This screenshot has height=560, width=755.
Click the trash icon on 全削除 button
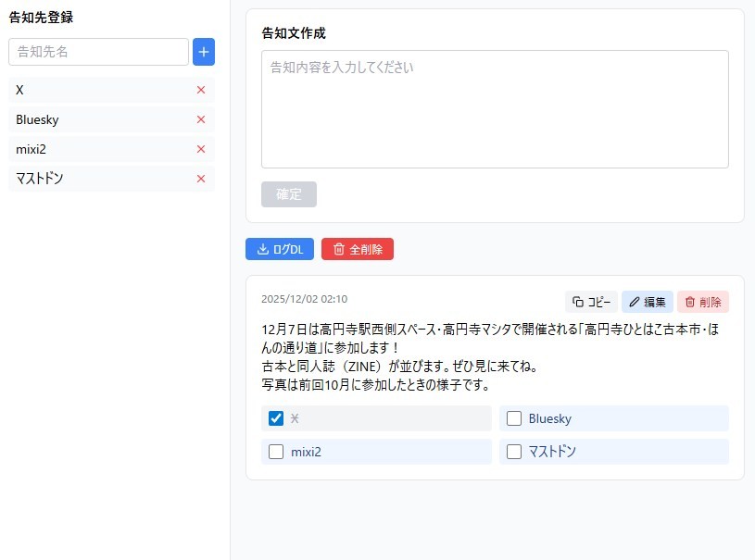tap(340, 249)
